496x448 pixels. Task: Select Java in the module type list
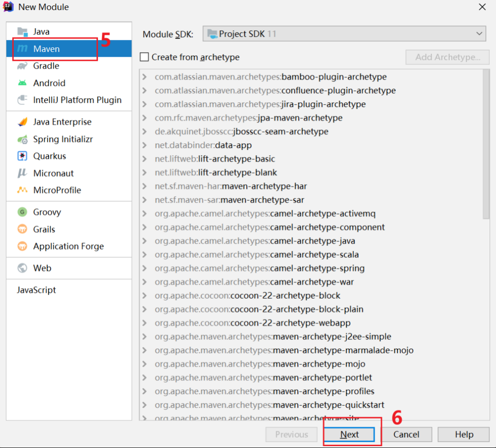coord(69,32)
